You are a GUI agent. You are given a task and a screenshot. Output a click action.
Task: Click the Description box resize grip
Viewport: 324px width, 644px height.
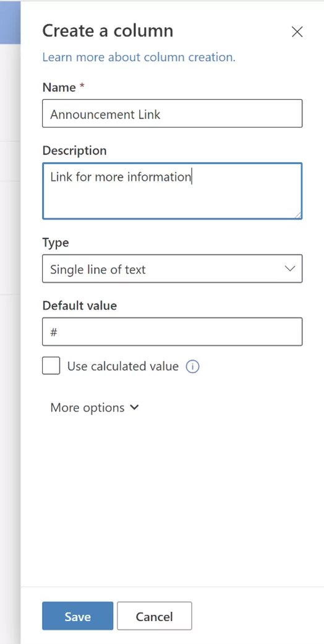[x=297, y=215]
